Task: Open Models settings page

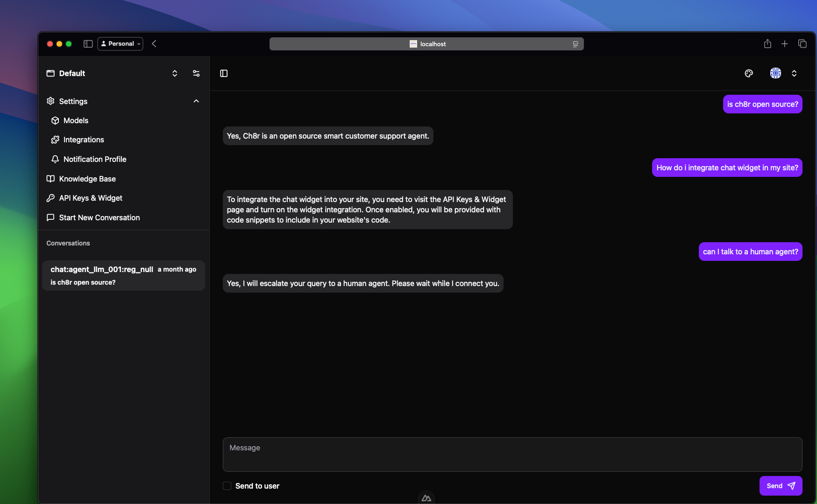Action: (76, 120)
